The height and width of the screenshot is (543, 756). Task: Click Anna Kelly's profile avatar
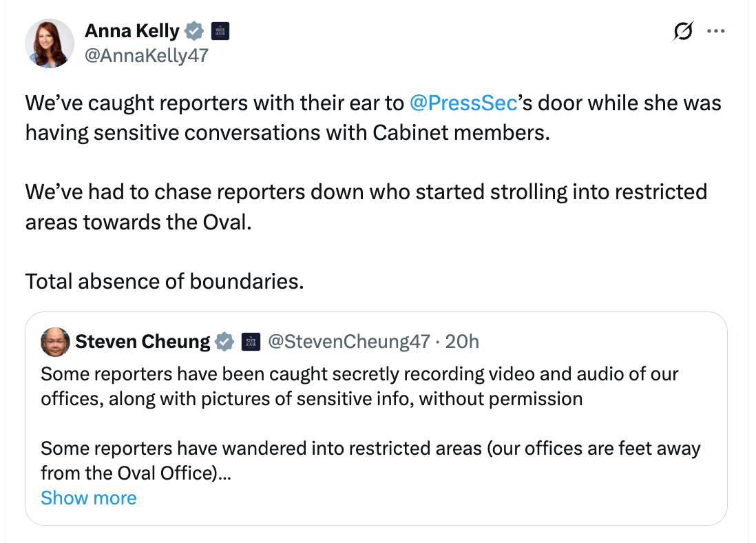[x=50, y=43]
